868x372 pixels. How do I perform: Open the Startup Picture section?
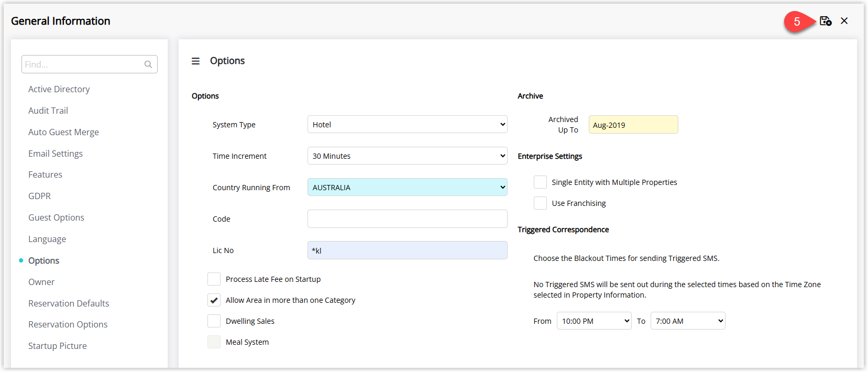click(58, 346)
